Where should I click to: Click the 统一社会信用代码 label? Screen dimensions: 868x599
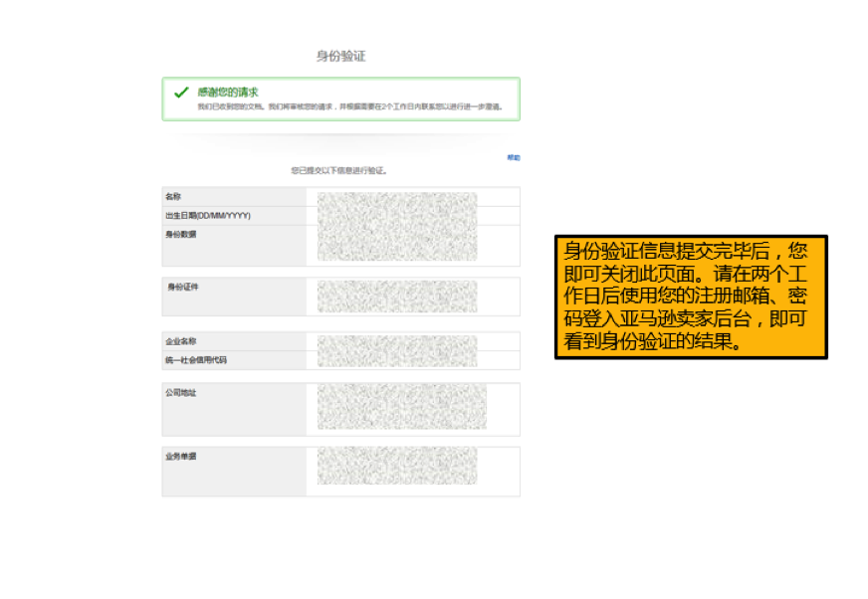pos(196,359)
